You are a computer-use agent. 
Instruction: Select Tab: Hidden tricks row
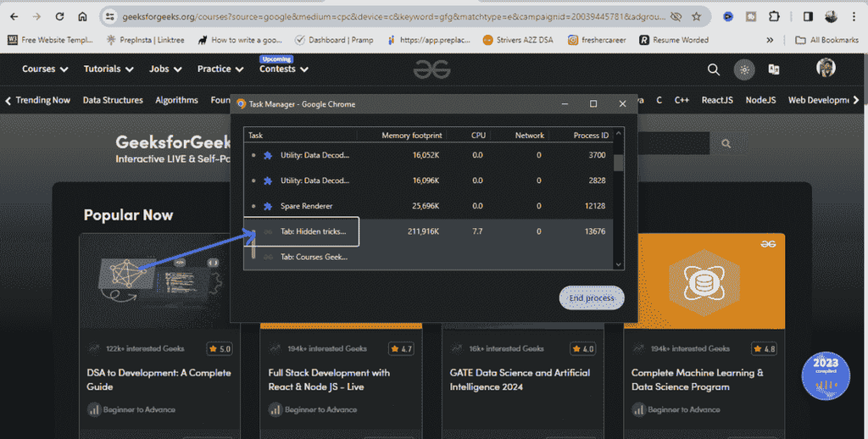(x=428, y=231)
